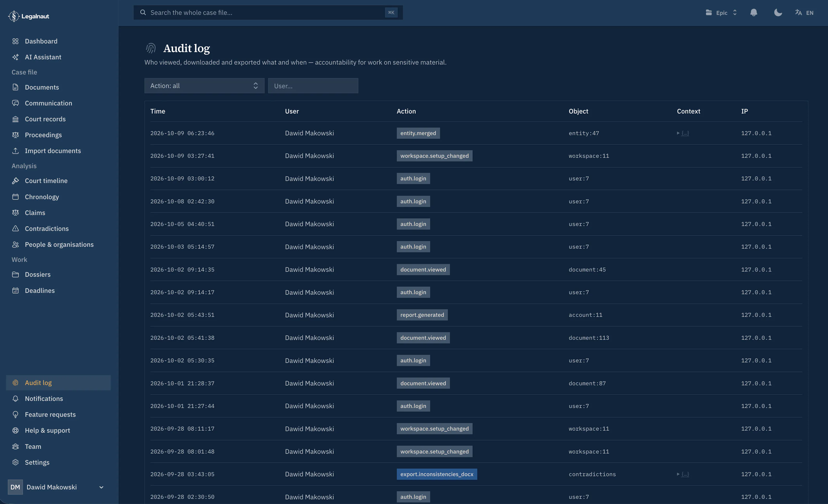Image resolution: width=828 pixels, height=504 pixels.
Task: Open the notifications bell icon
Action: (x=754, y=13)
